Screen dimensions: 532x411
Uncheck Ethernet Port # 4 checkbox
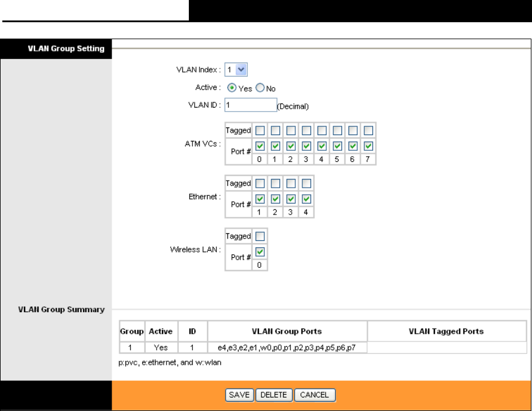tap(306, 199)
